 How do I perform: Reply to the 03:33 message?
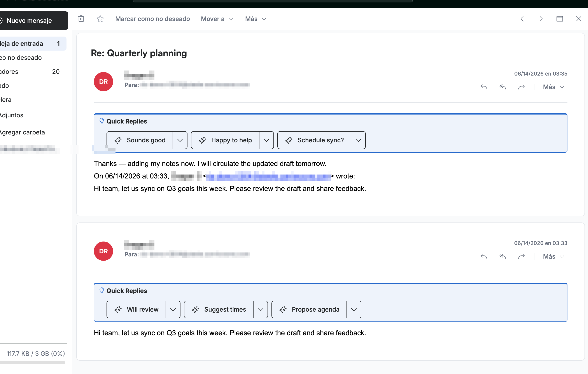484,256
